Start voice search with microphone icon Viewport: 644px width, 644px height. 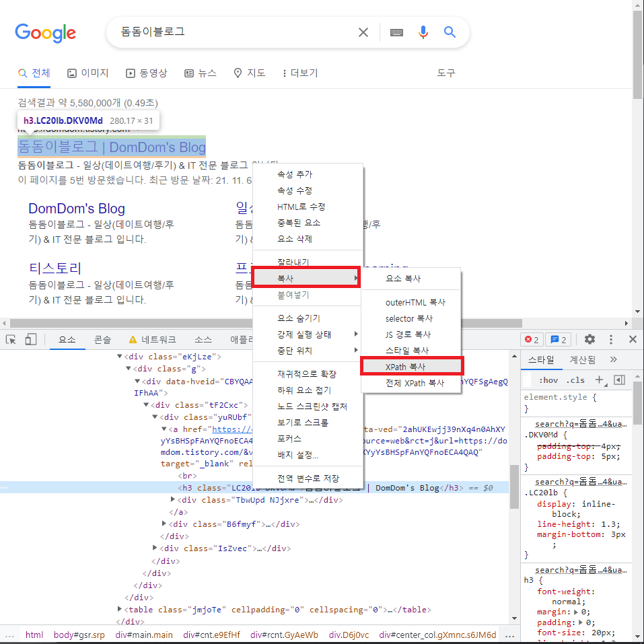(x=423, y=32)
